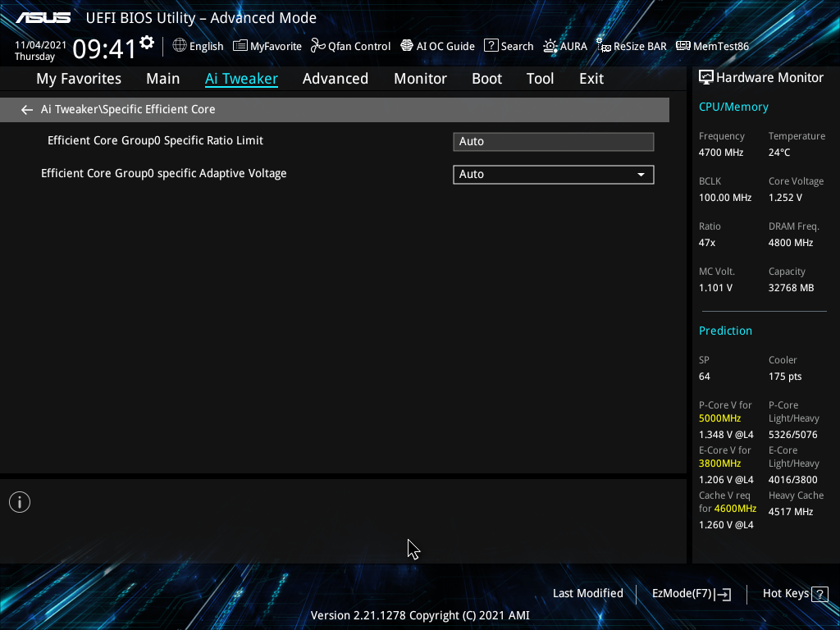The image size is (840, 630).
Task: Click the 175 pts cooler value
Action: [x=785, y=377]
